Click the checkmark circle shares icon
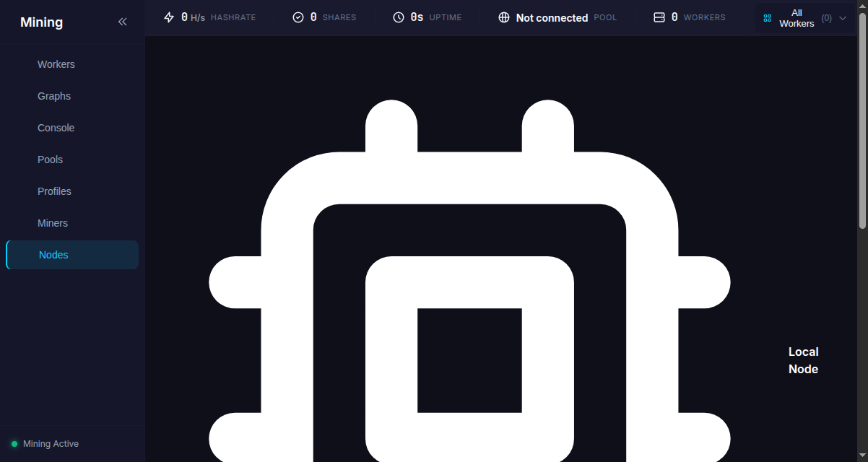This screenshot has width=868, height=462. click(298, 17)
